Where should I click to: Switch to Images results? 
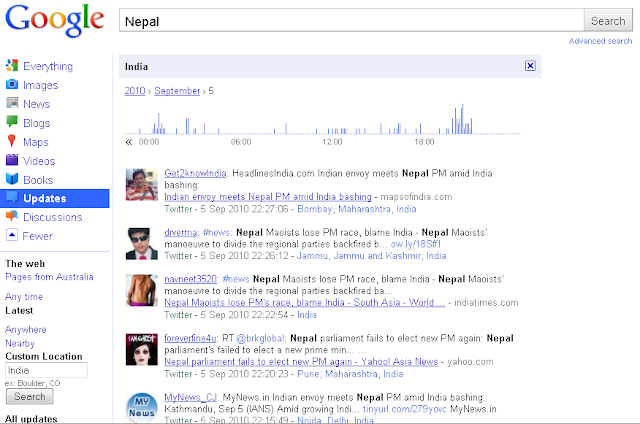(40, 85)
